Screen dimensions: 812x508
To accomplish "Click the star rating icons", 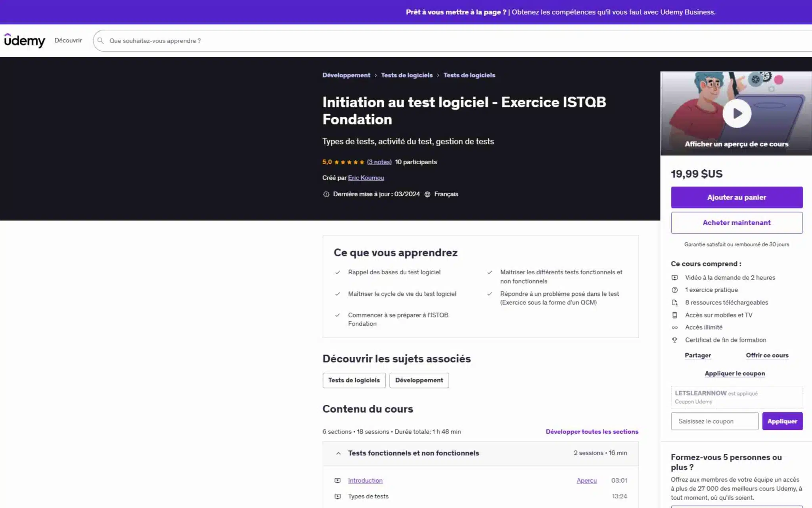I will point(349,162).
